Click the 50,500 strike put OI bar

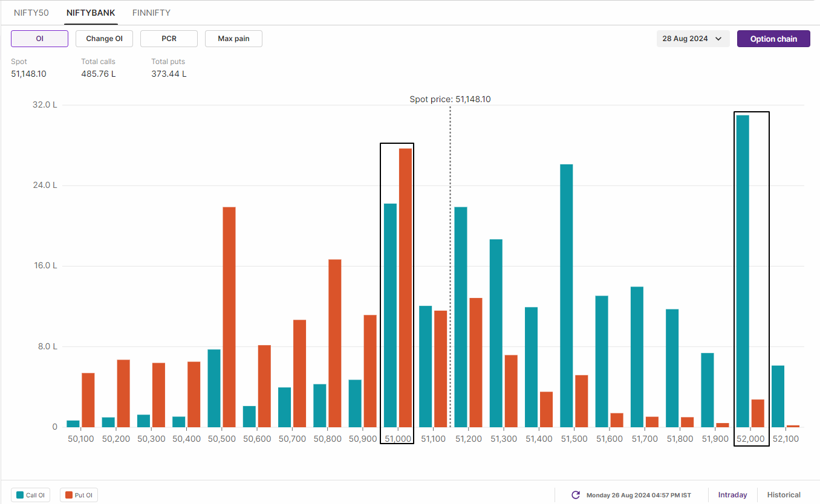tap(229, 317)
